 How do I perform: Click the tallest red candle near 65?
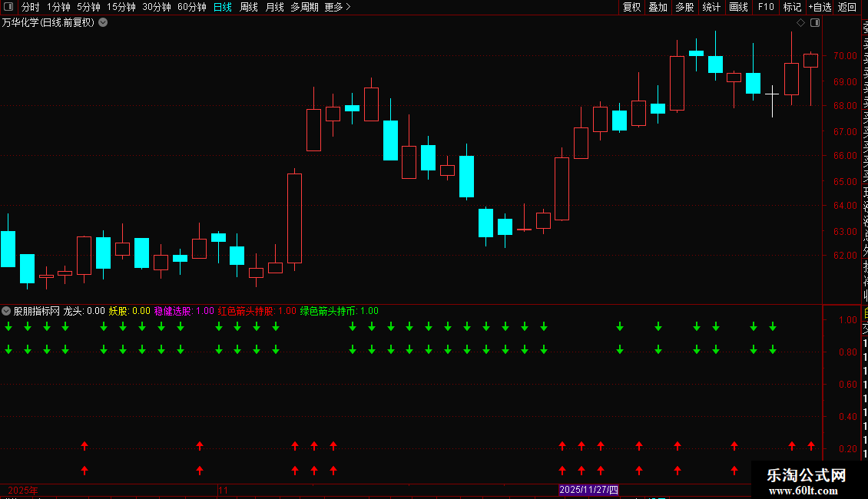pos(294,219)
